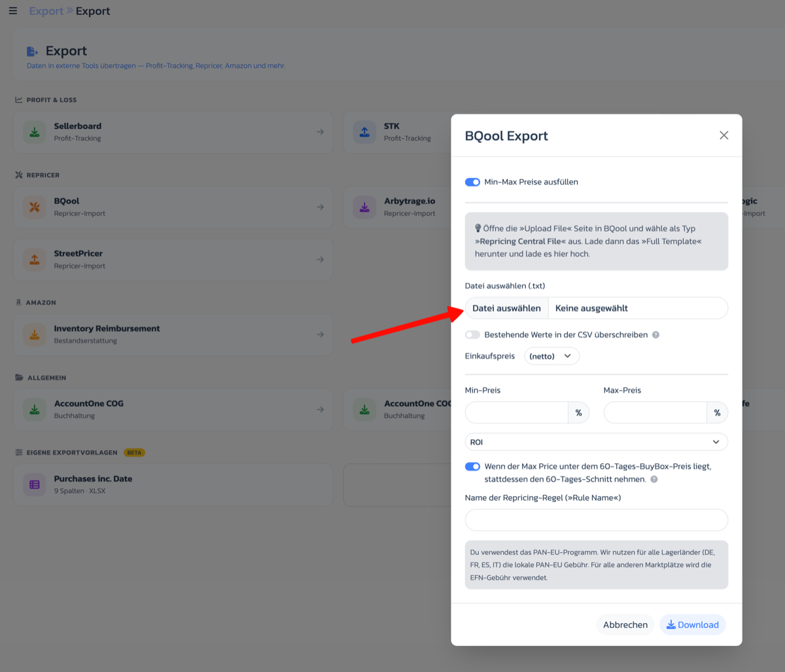Click the Datei auswählen button
The width and height of the screenshot is (785, 672).
coord(507,308)
